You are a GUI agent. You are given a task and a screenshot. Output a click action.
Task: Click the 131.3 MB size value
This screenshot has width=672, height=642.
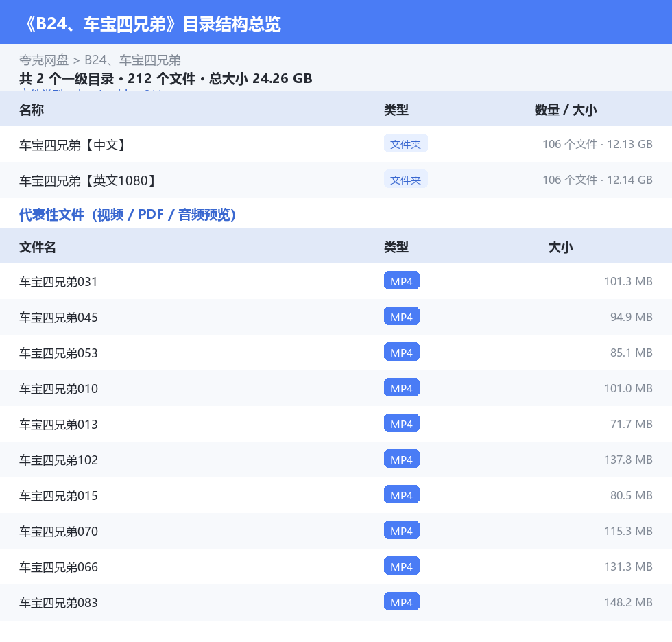pyautogui.click(x=628, y=566)
